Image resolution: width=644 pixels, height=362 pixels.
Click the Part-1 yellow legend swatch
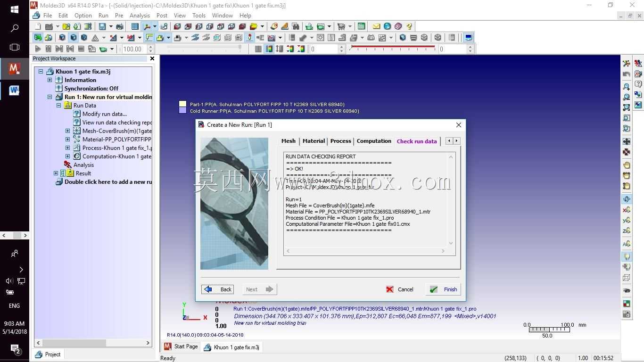tap(183, 104)
